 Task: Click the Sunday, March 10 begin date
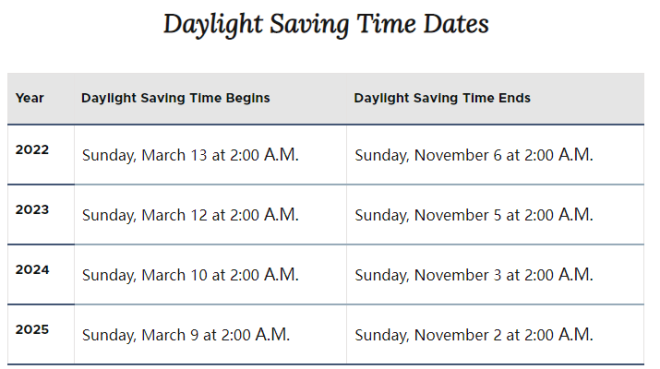190,275
